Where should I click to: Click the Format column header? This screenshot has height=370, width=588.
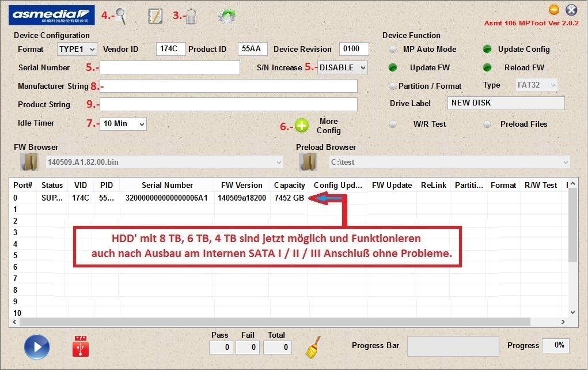point(503,186)
